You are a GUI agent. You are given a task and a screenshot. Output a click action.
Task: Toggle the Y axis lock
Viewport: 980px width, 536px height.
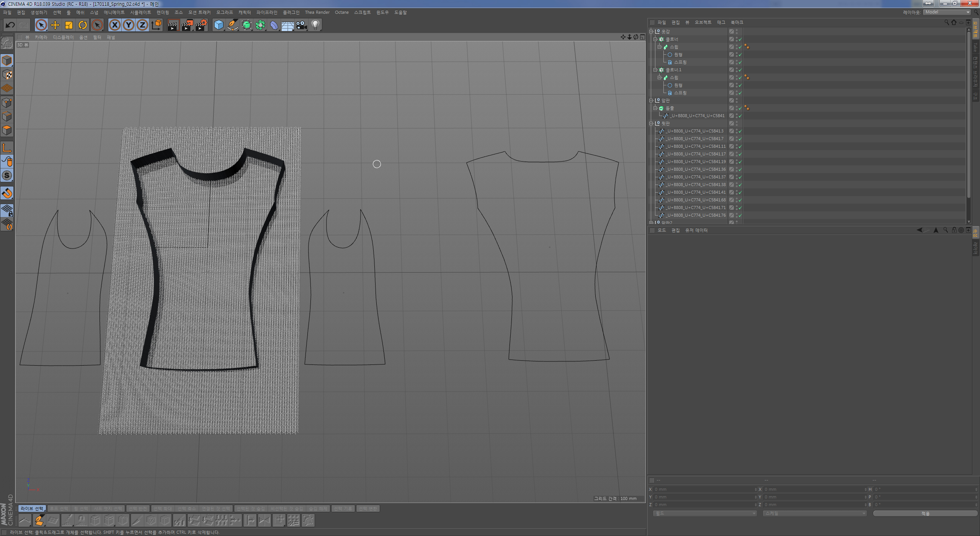(129, 25)
